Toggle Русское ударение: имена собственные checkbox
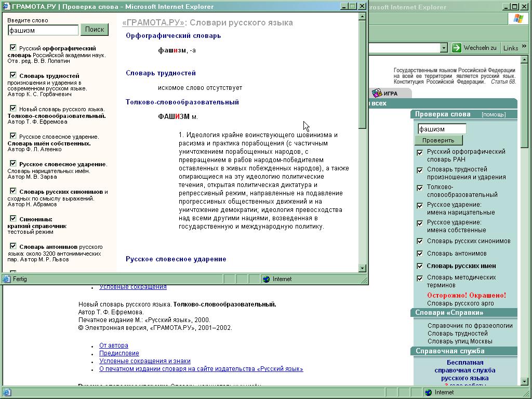The height and width of the screenshot is (399, 532). pos(420,223)
